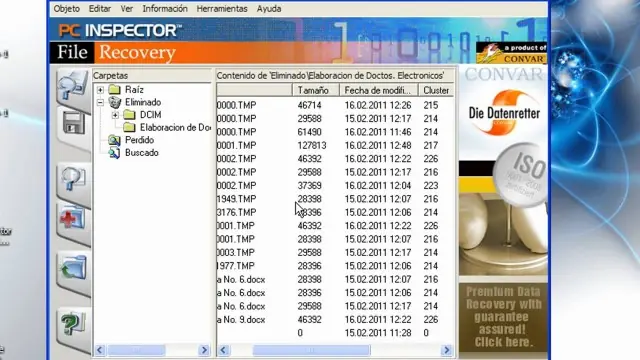Screen dimensions: 640x360
Task: Click the floppy disk save icon
Action: click(x=74, y=123)
